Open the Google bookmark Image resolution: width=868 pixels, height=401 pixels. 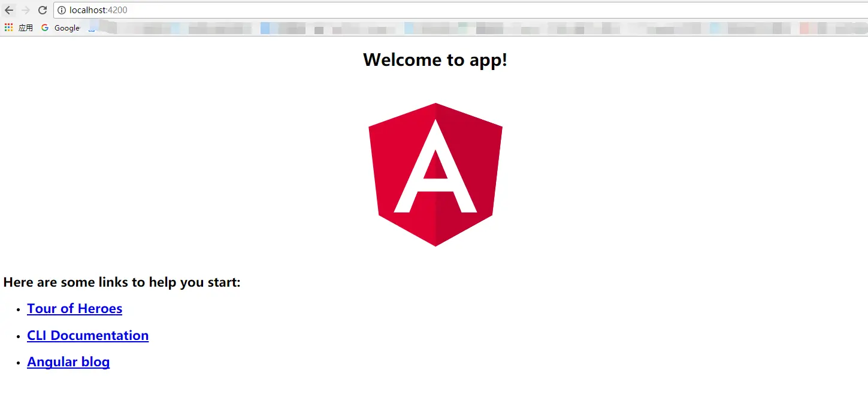[x=61, y=28]
